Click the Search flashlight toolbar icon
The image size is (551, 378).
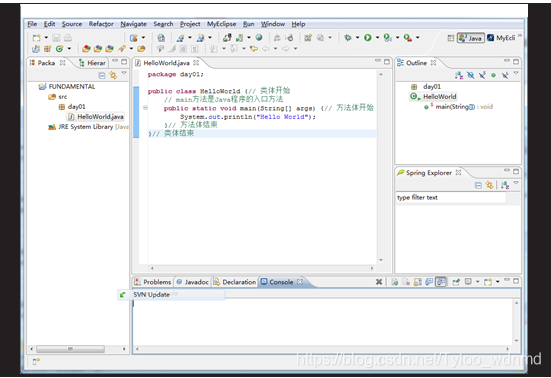[122, 48]
